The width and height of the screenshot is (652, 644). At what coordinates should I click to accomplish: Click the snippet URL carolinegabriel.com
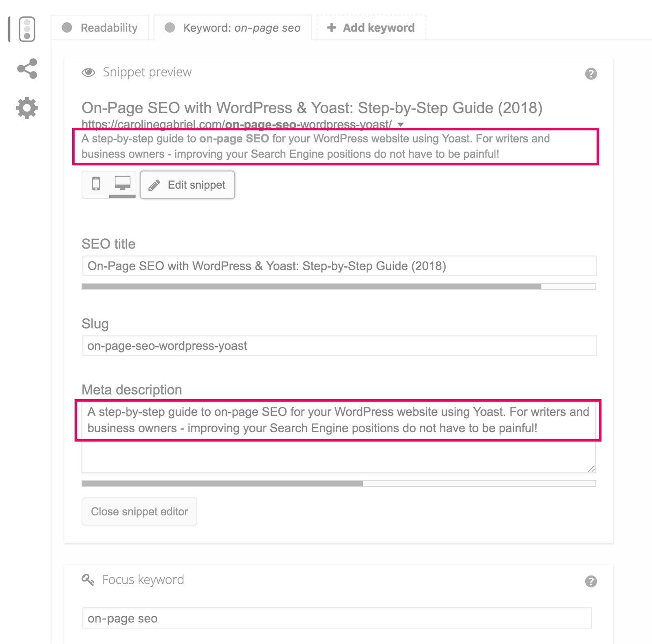pyautogui.click(x=237, y=124)
